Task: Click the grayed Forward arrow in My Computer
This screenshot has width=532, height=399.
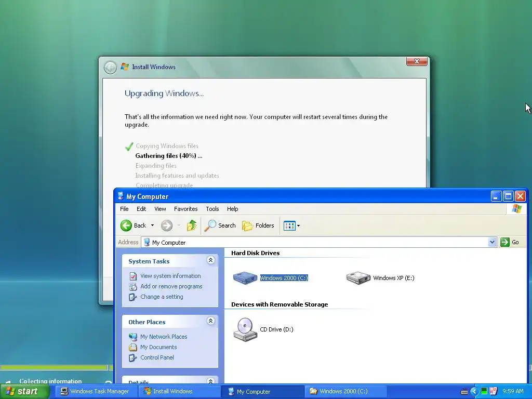Action: click(x=167, y=225)
